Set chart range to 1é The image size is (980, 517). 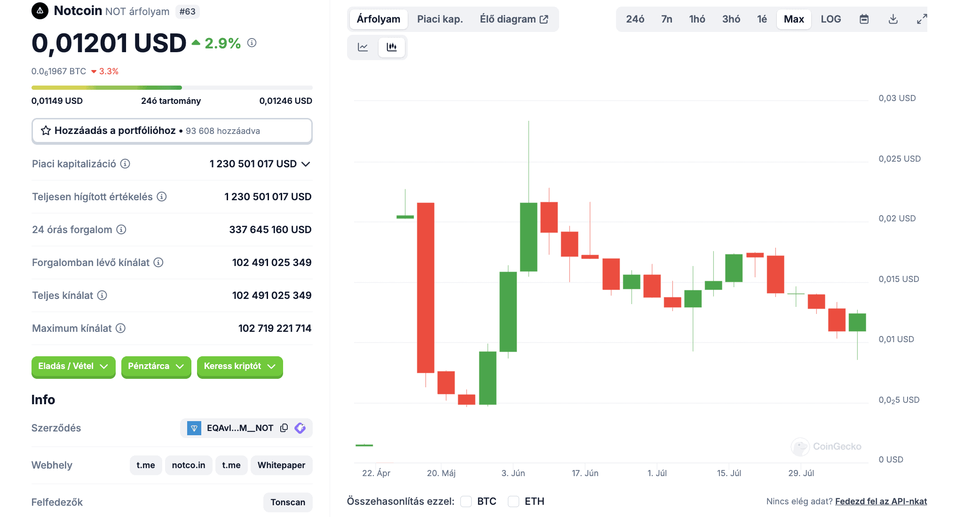[x=762, y=19]
